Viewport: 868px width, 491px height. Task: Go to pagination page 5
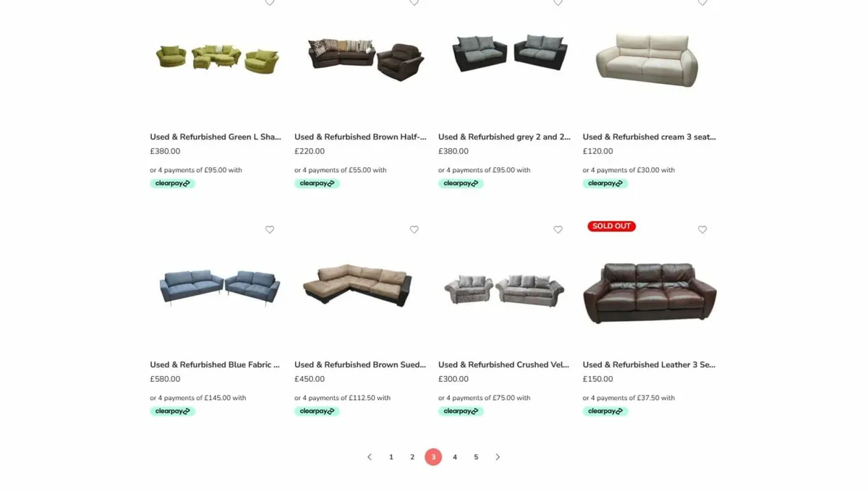[x=476, y=457]
